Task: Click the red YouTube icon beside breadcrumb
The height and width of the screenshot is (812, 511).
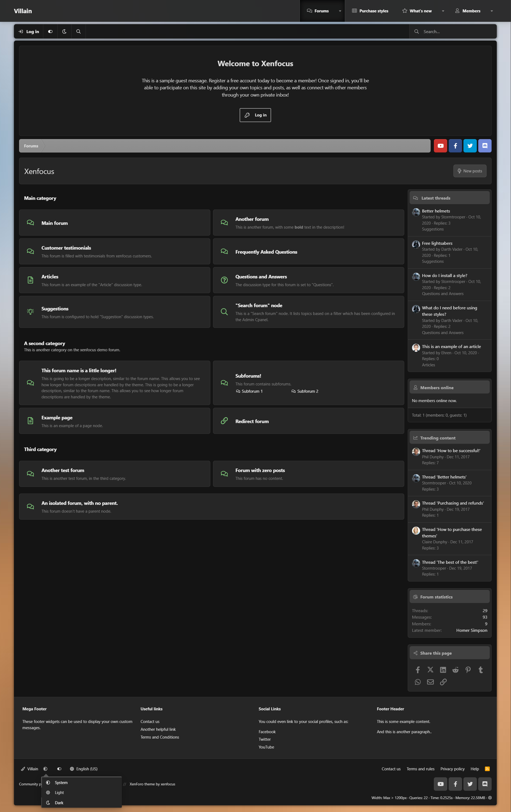Action: [x=440, y=146]
